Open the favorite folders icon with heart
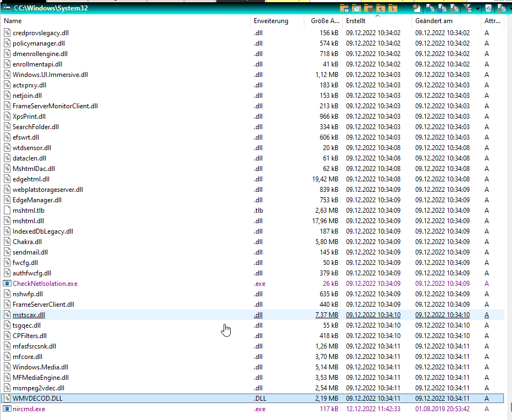Viewport: 512px width, 420px height. pos(368,8)
